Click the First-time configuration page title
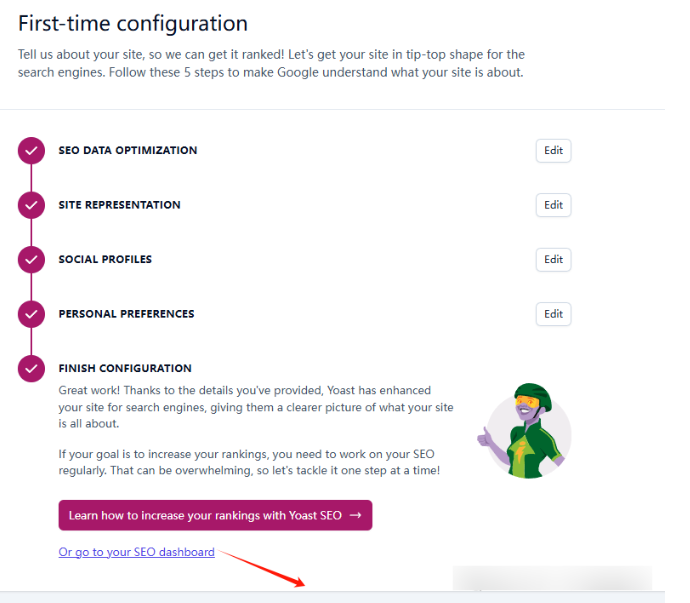690x603 pixels. (x=133, y=23)
